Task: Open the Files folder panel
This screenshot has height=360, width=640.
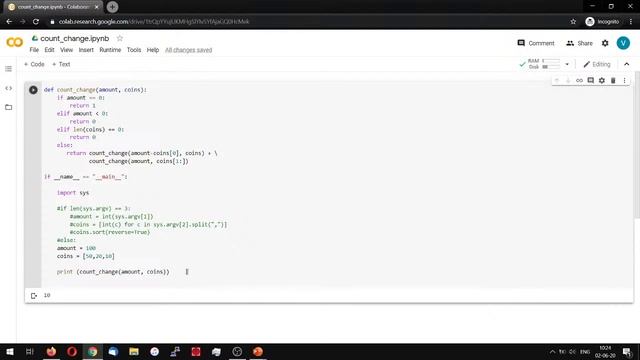Action: [9, 107]
